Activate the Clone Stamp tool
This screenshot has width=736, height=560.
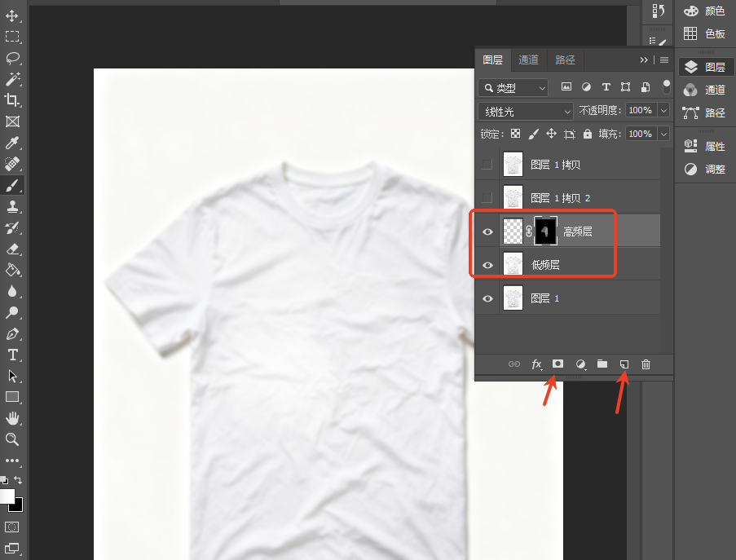click(12, 206)
